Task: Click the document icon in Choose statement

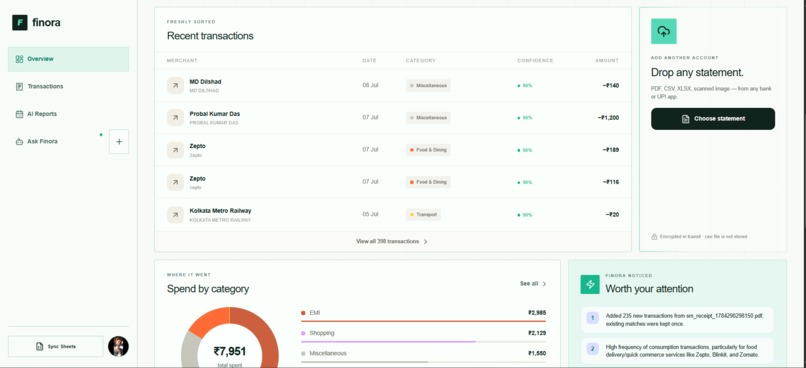Action: click(x=685, y=119)
